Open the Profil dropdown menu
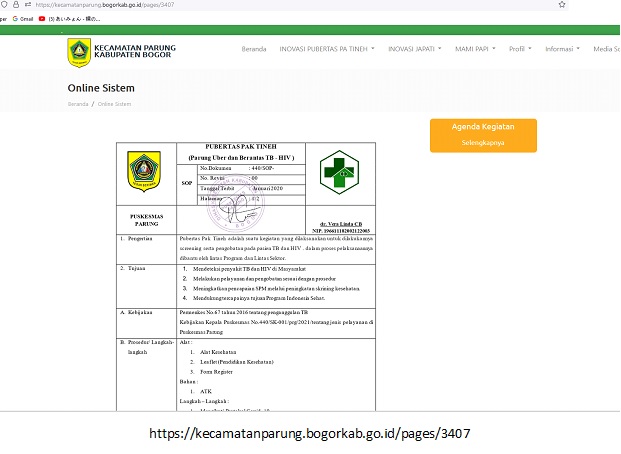Image resolution: width=621 pixels, height=454 pixels. tap(521, 49)
